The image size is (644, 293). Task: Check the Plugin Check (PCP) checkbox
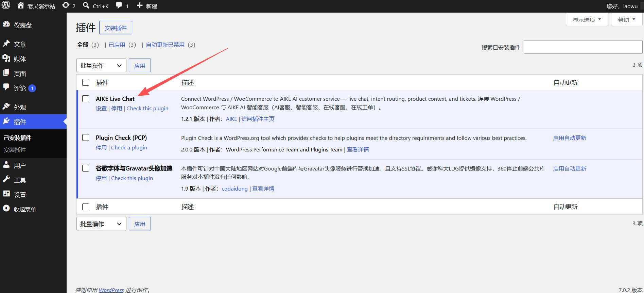point(86,137)
